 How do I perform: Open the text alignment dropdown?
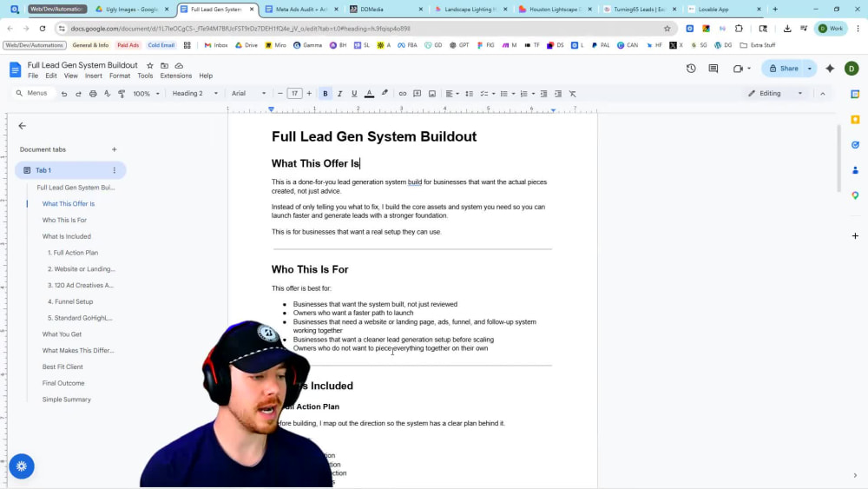(x=452, y=94)
